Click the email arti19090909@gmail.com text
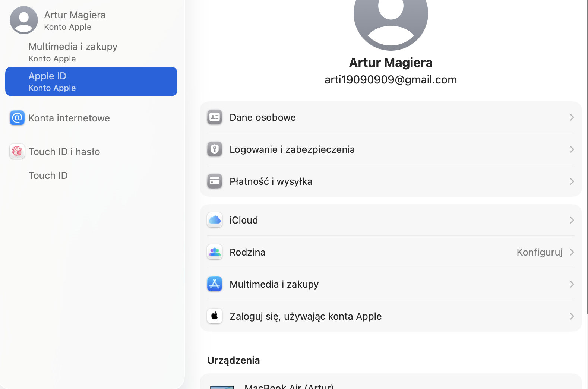This screenshot has height=389, width=588. 391,80
